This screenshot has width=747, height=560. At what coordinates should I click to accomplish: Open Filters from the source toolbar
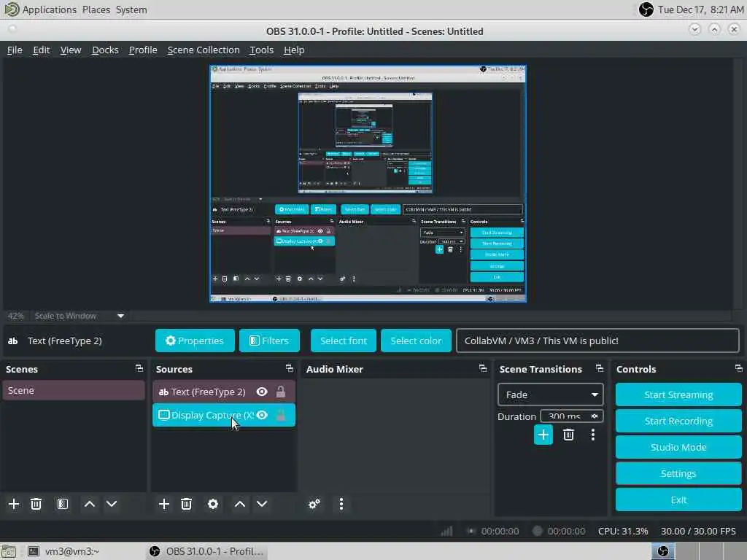pyautogui.click(x=269, y=341)
